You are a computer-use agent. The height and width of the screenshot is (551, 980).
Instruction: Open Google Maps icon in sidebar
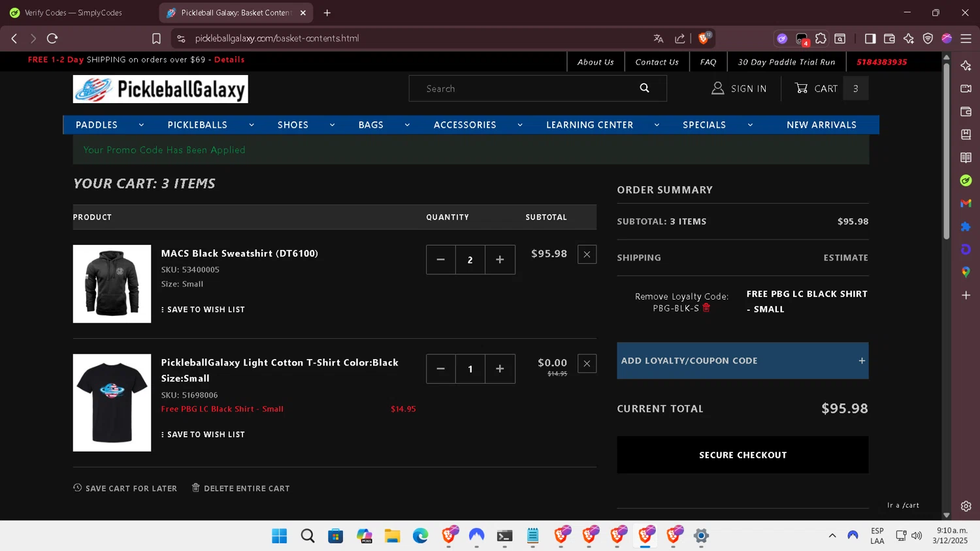tap(966, 272)
